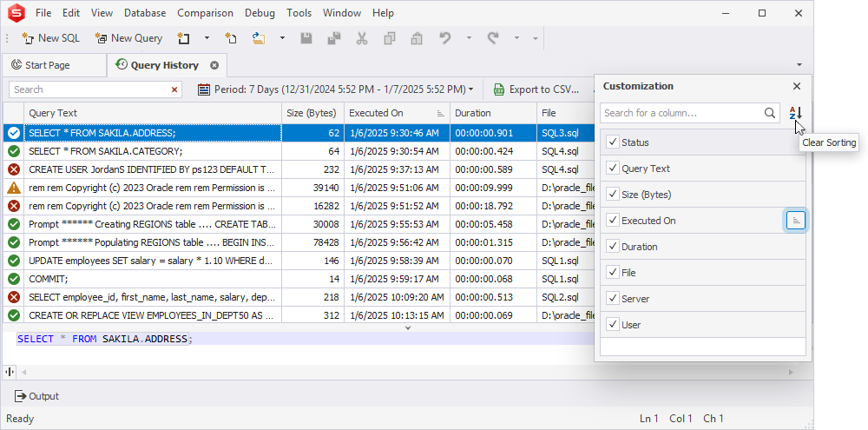Collapse the results grid with chevron
The image size is (868, 430).
point(408,328)
